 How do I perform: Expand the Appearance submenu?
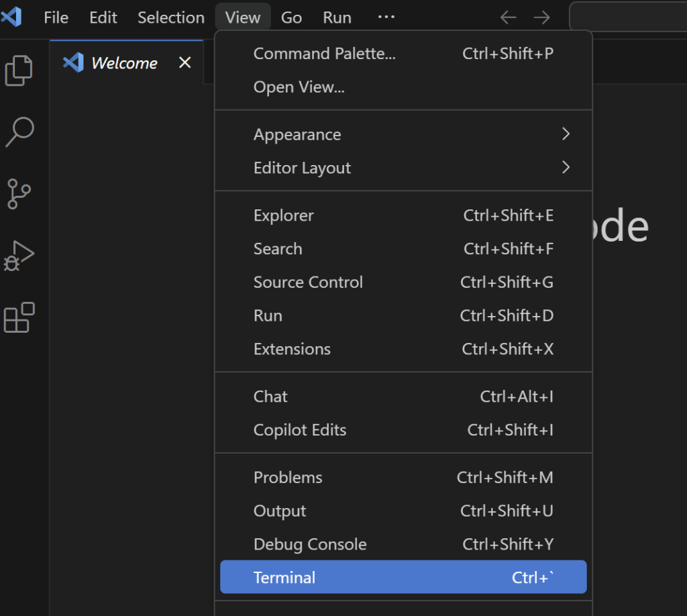tap(403, 134)
